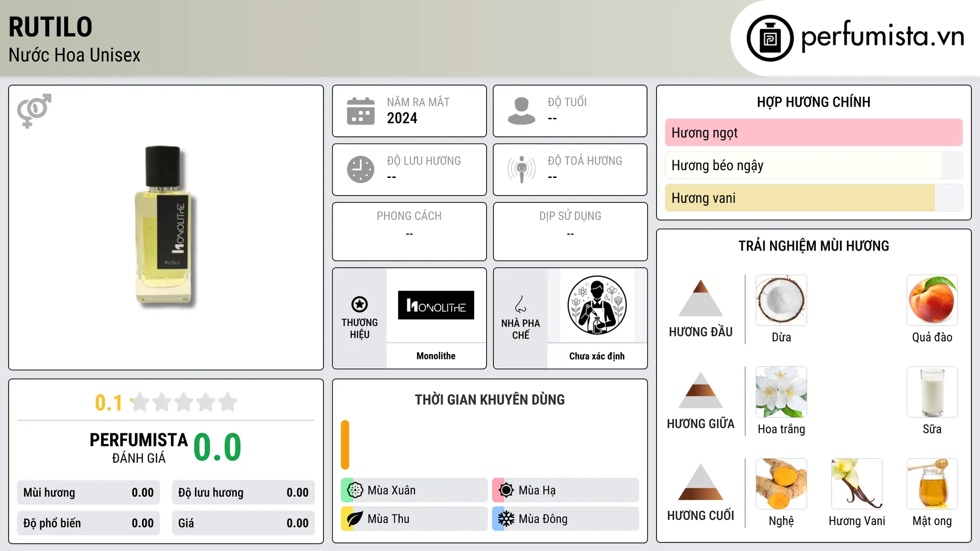Viewport: 980px width, 551px height.
Task: Click the Giá score field
Action: pos(243,523)
